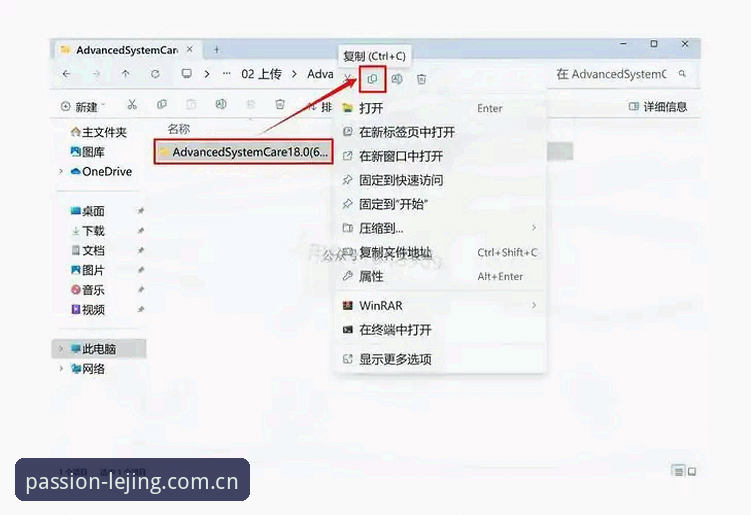
Task: Open 图片 in the sidebar
Action: tap(88, 270)
